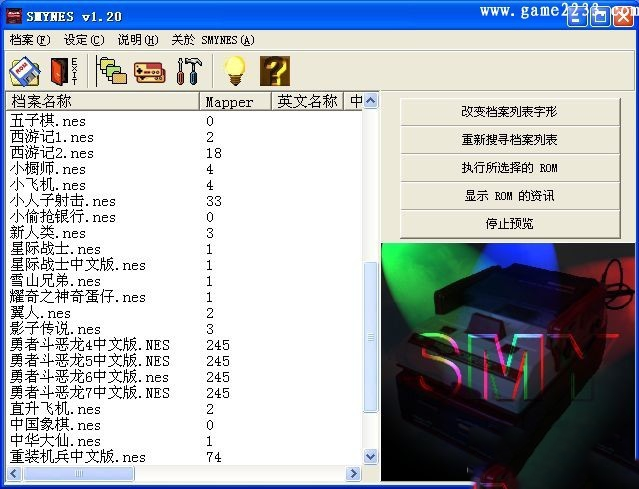Select 西游记2.nes in the list
This screenshot has height=489, width=639.
coord(52,153)
